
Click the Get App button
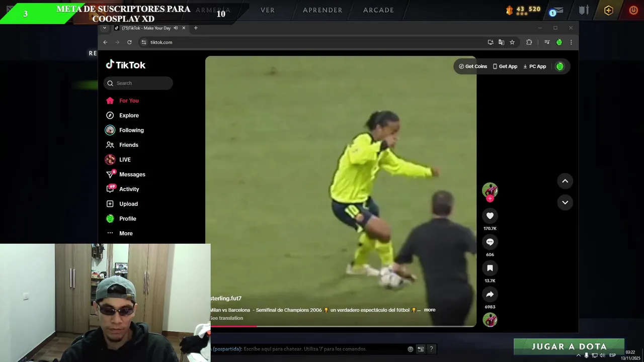pyautogui.click(x=505, y=66)
